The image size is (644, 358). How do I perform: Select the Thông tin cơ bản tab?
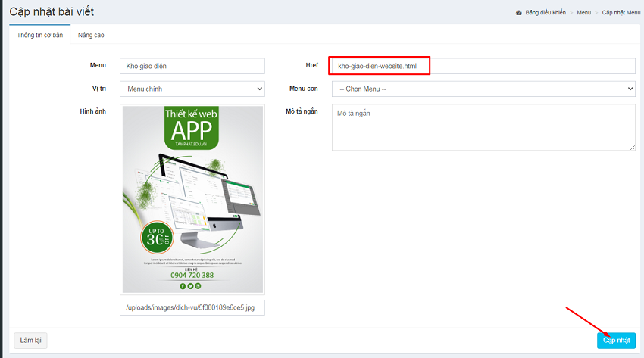click(39, 35)
